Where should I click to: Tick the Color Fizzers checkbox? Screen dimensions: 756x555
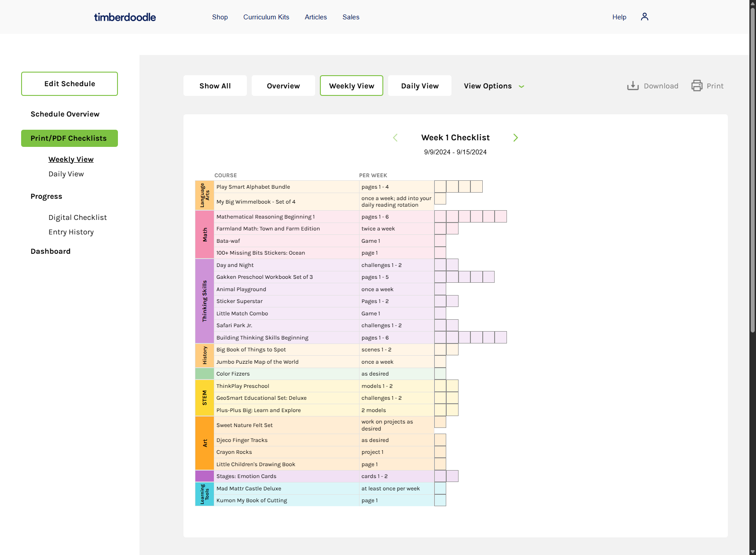coord(440,374)
